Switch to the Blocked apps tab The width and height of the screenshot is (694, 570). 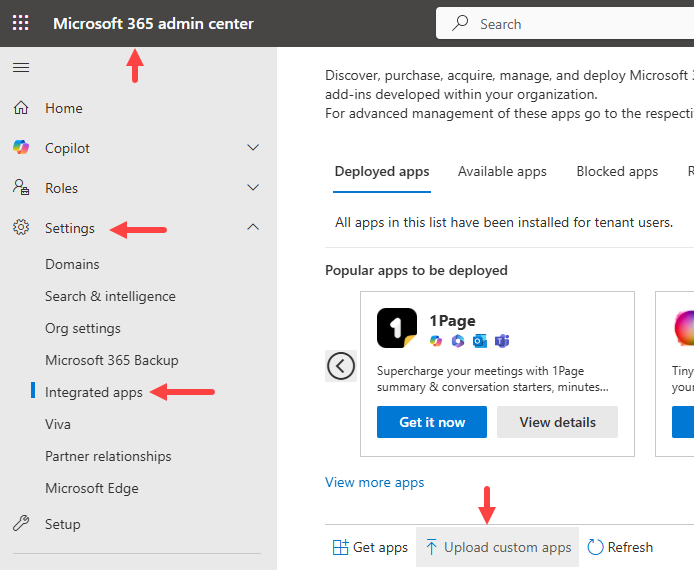coord(617,172)
